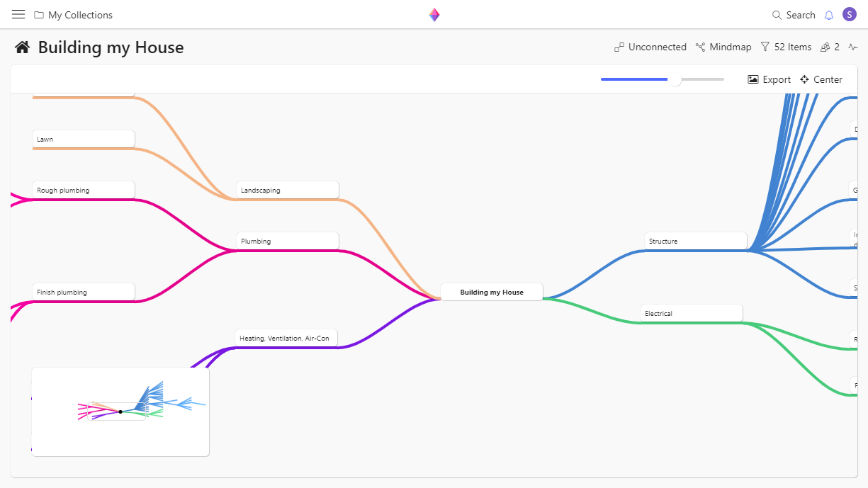Open the members list showing 2
868x488 pixels.
pyautogui.click(x=829, y=47)
